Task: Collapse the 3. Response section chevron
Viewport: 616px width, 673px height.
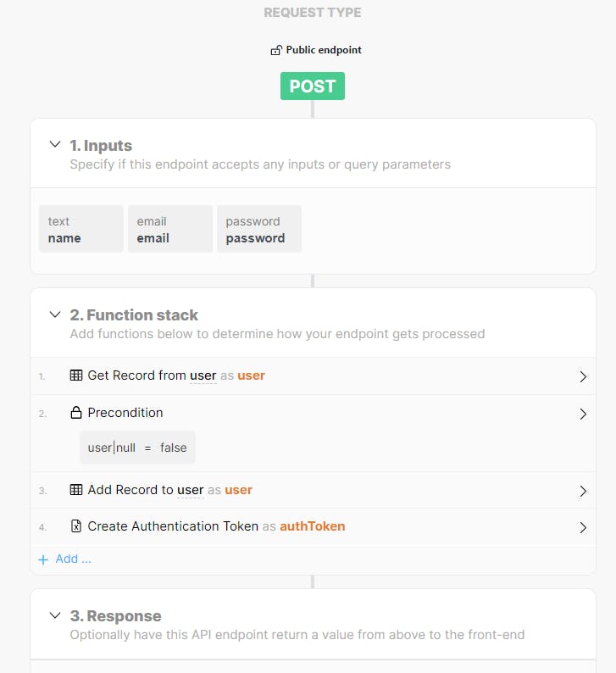Action: point(55,615)
